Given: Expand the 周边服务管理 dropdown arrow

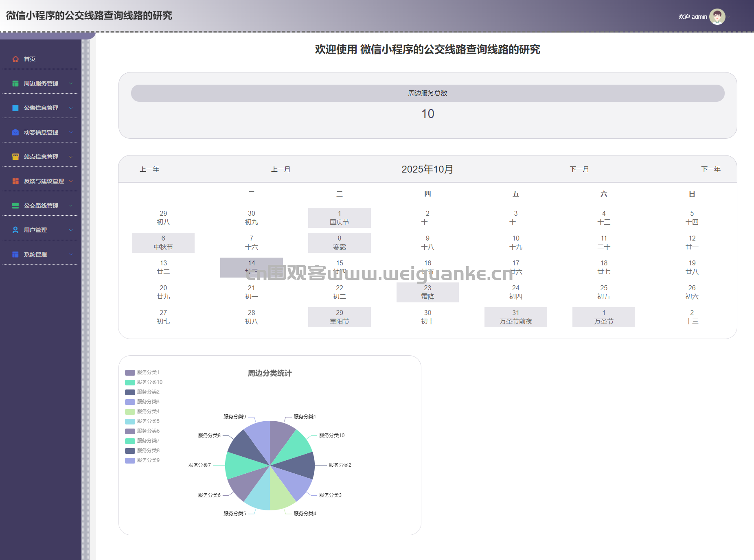Looking at the screenshot, I should point(71,83).
